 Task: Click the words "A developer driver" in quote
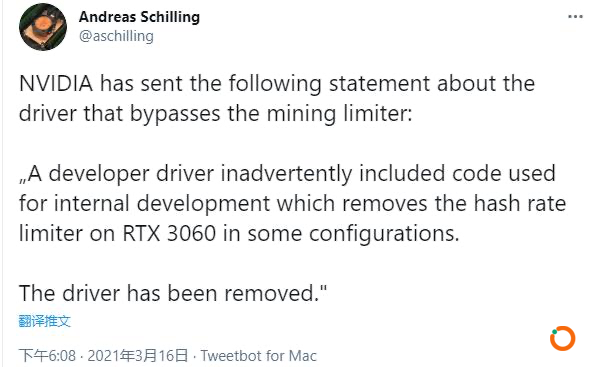click(116, 173)
